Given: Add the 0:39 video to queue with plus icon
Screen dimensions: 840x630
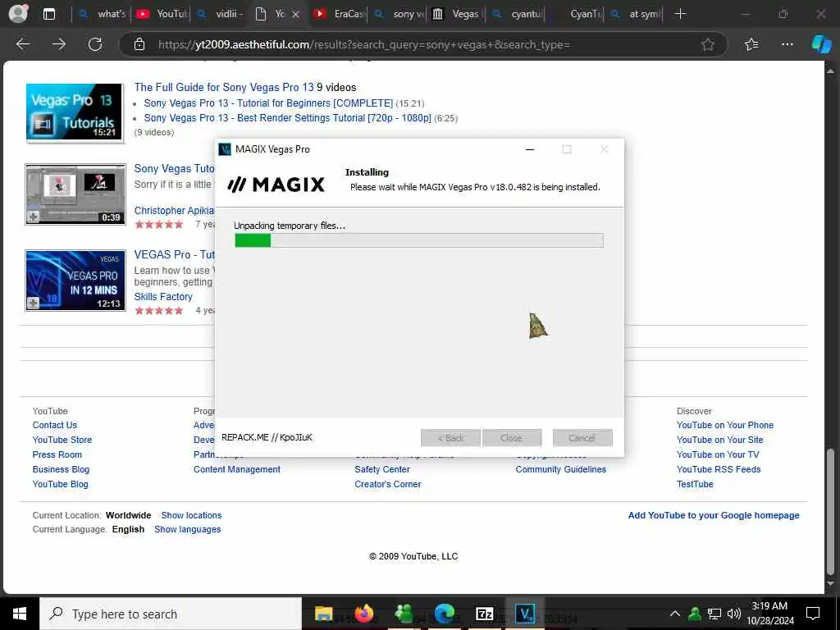Looking at the screenshot, I should point(33,217).
